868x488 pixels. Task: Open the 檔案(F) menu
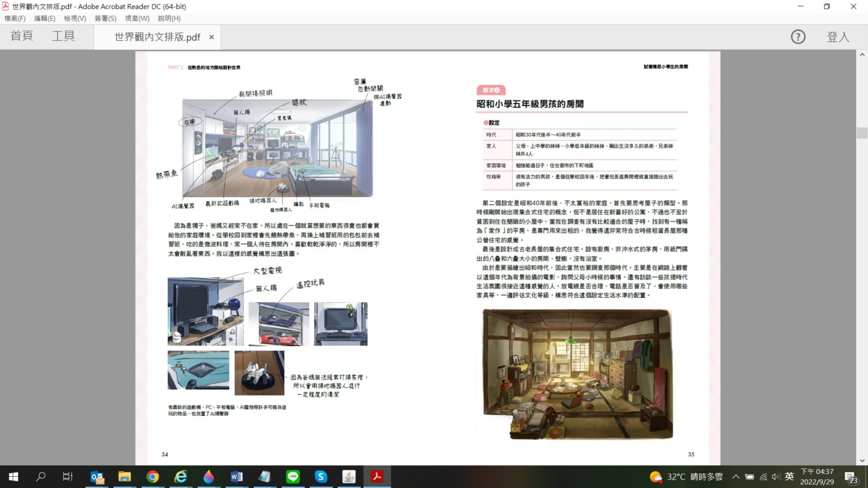15,18
